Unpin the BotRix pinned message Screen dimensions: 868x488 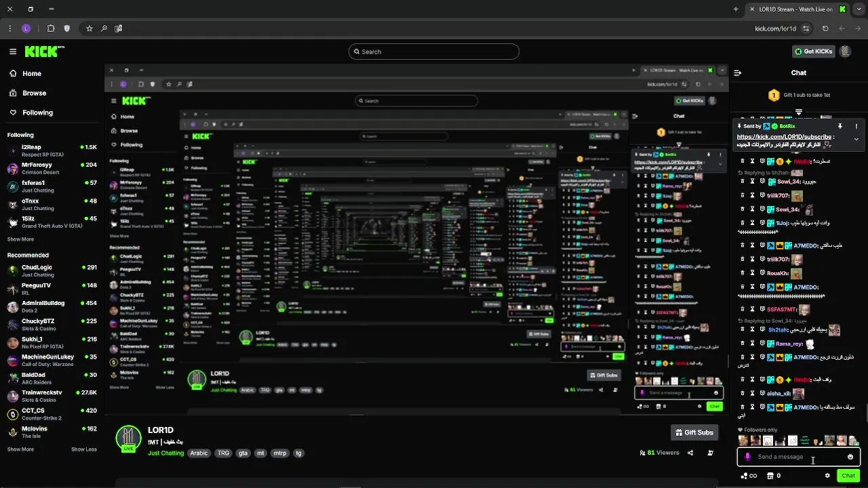[840, 126]
